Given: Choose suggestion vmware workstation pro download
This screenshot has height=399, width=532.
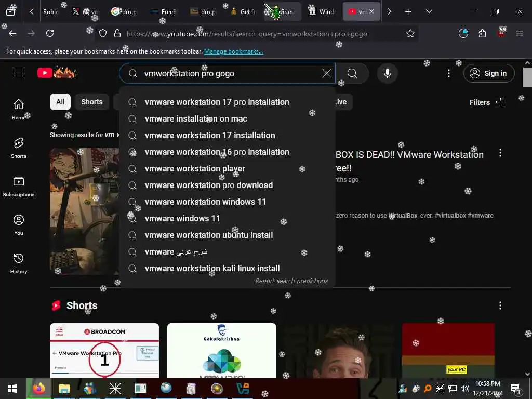Looking at the screenshot, I should tap(227, 185).
